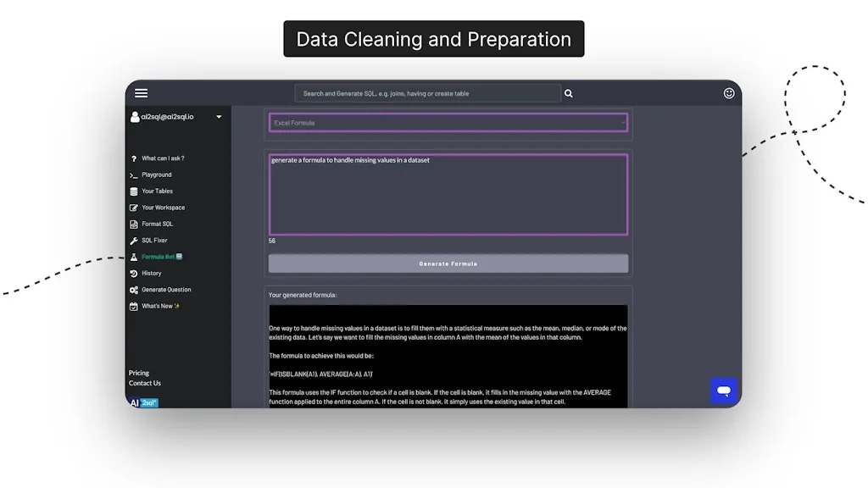Click the Generate Question gears icon
The image size is (868, 488).
(136, 289)
